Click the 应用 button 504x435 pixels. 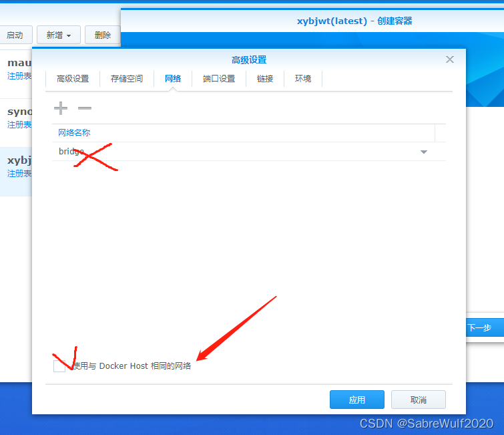click(357, 400)
